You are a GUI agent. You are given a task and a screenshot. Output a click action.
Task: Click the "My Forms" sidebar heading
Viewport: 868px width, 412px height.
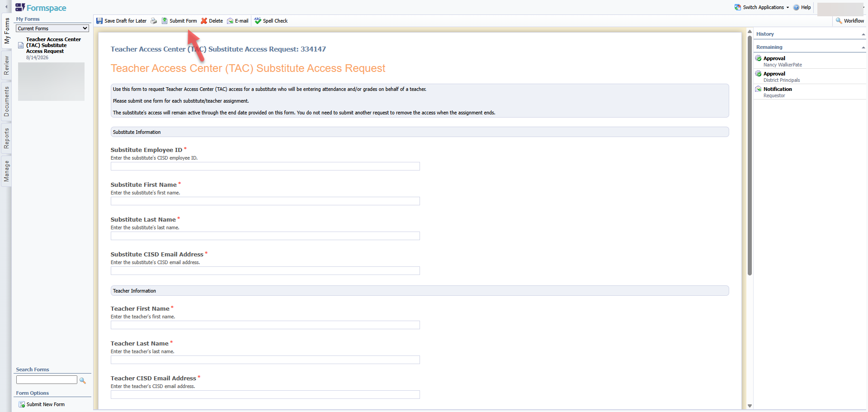tap(28, 19)
